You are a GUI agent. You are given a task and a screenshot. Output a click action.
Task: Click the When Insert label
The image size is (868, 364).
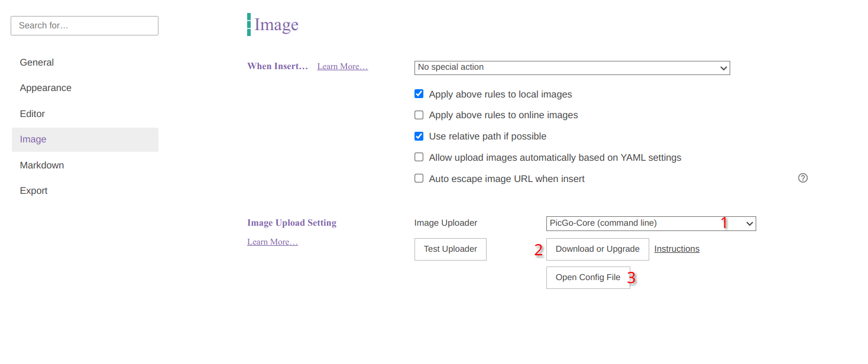pyautogui.click(x=278, y=66)
